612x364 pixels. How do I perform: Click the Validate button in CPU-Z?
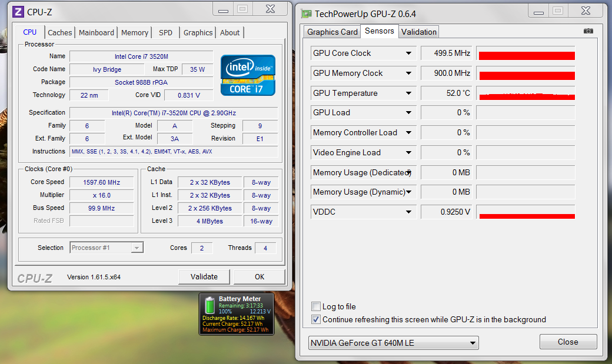[x=204, y=276]
